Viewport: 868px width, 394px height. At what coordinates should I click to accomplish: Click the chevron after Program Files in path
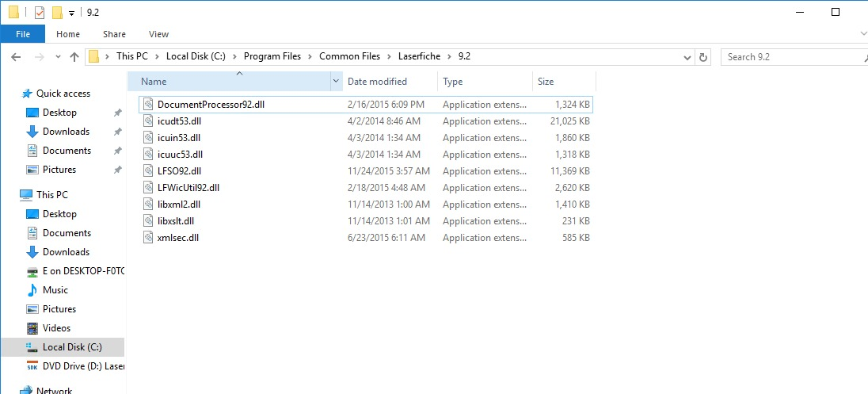[310, 56]
